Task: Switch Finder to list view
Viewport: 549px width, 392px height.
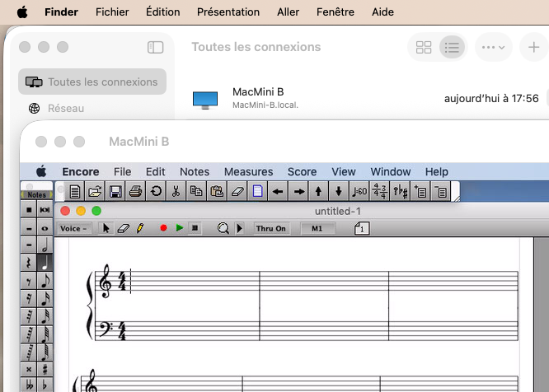Action: tap(451, 48)
